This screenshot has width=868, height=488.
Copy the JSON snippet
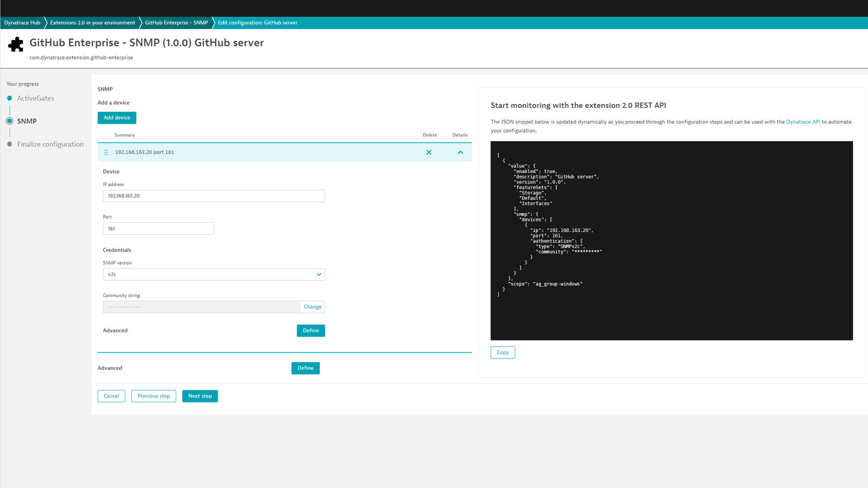pos(503,352)
